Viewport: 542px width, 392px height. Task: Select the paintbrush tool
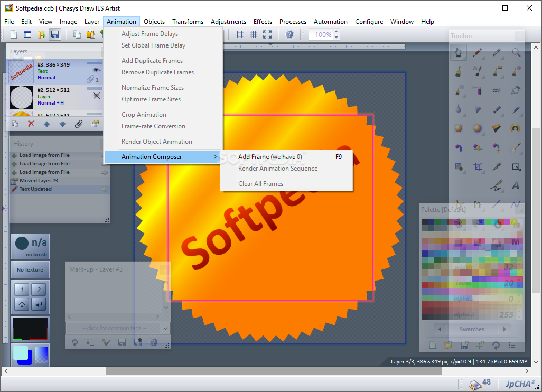point(459,71)
